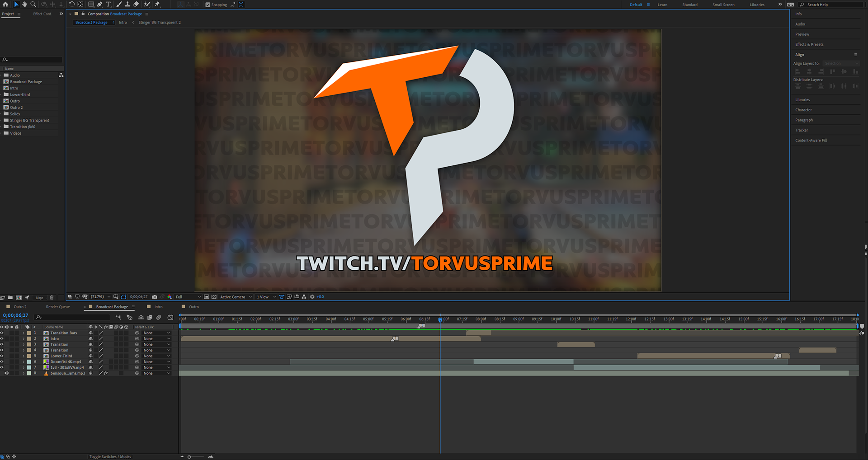The width and height of the screenshot is (868, 460).
Task: Open magnification ratio (71.7%) dropdown
Action: [101, 297]
